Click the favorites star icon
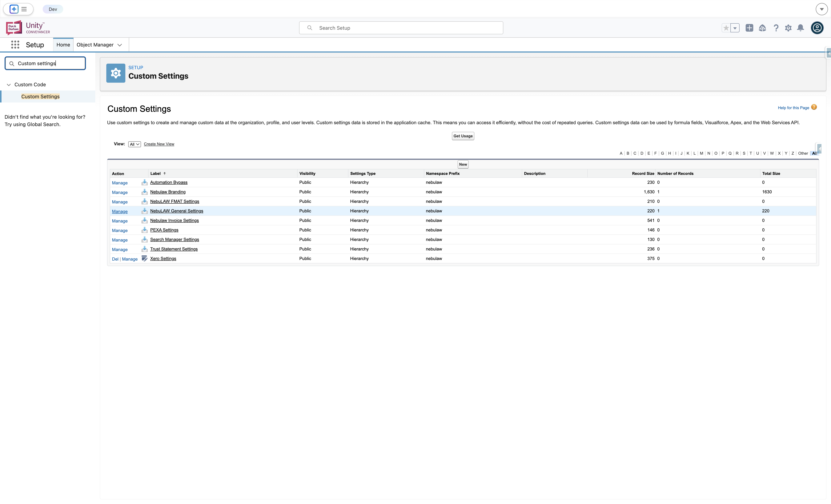This screenshot has height=504, width=831. pyautogui.click(x=726, y=28)
